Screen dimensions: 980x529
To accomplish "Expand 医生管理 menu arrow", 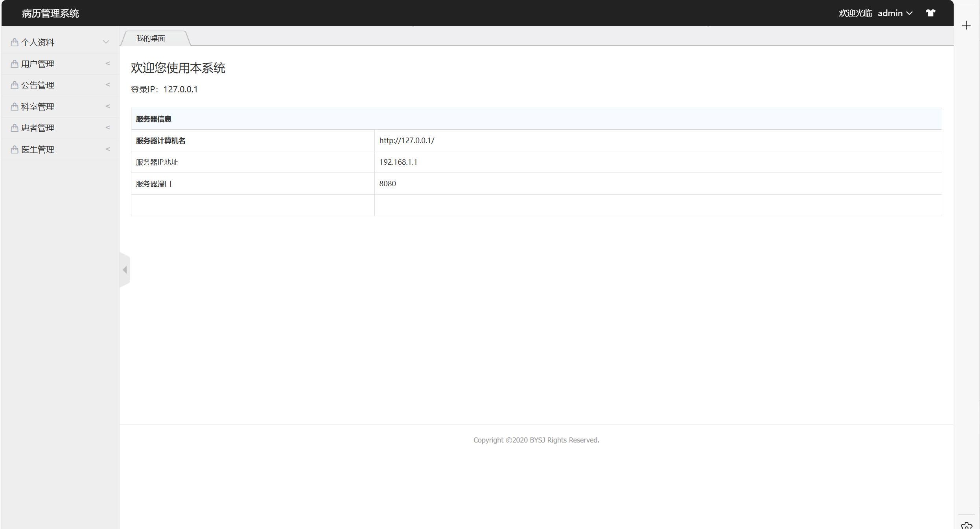I will click(108, 149).
